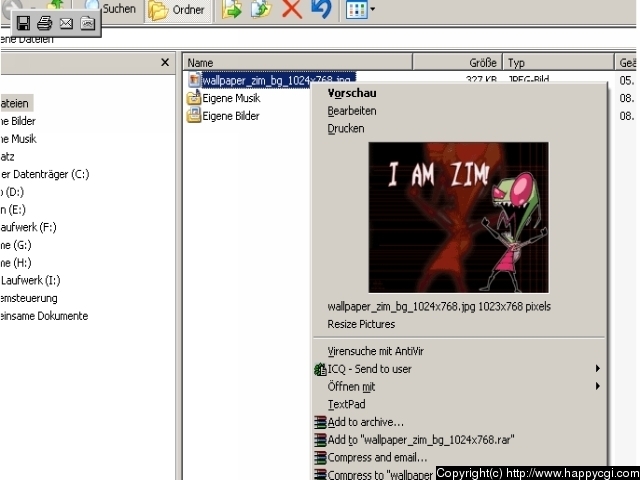
Task: Open Gemeinsame Dokumente in tree
Action: [x=44, y=316]
